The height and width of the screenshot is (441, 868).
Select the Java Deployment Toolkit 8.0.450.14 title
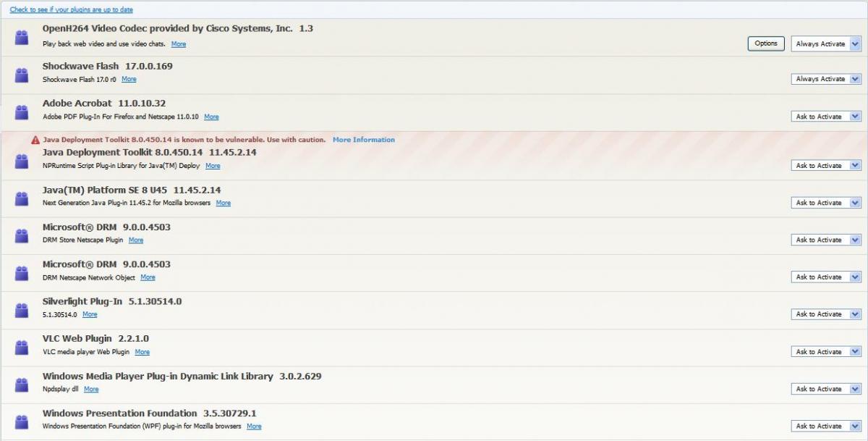click(150, 153)
